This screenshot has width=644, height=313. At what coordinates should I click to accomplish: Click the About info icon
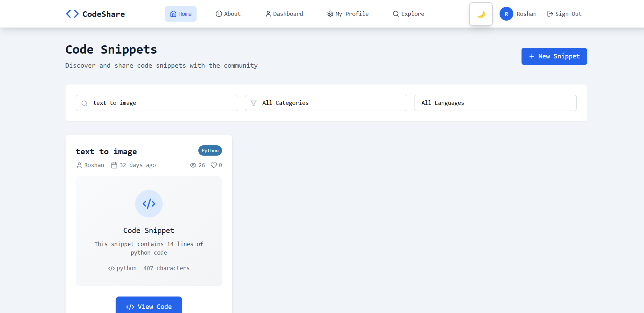pos(219,14)
